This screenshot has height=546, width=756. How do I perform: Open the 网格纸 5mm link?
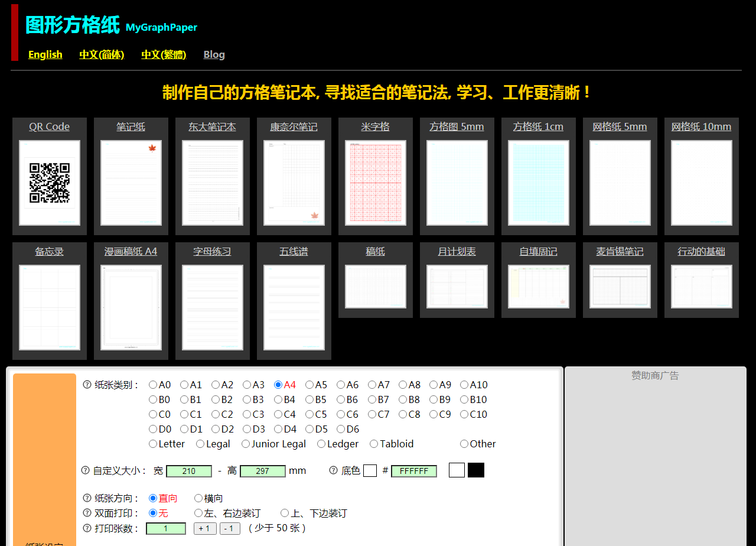tap(620, 126)
